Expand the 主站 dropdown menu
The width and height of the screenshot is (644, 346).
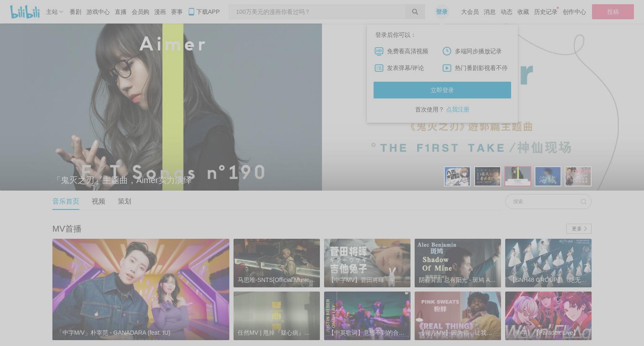55,12
